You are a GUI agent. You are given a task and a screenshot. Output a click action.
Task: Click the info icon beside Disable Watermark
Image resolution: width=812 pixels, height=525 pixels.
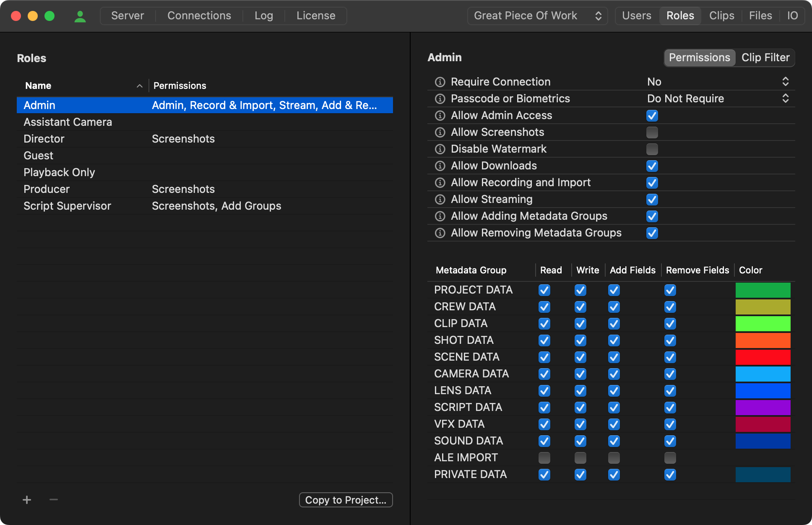440,149
